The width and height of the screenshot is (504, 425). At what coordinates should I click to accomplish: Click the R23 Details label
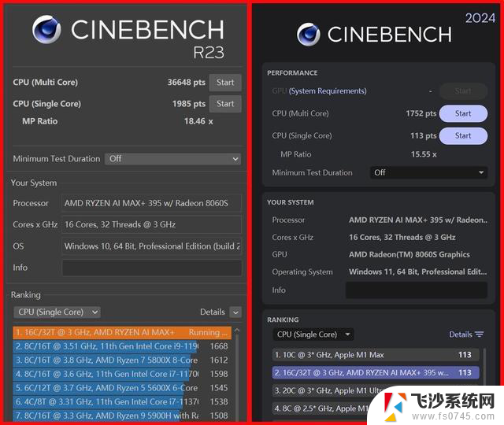[213, 312]
